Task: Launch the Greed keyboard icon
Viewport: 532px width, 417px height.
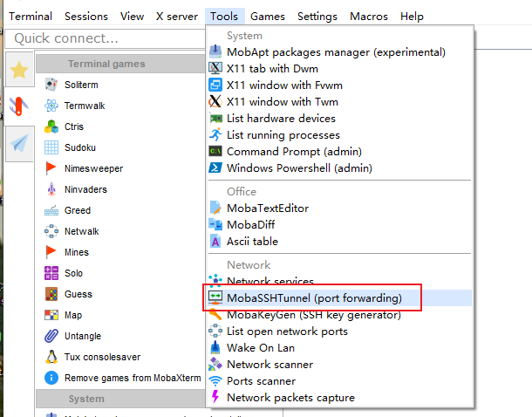Action: (x=51, y=210)
